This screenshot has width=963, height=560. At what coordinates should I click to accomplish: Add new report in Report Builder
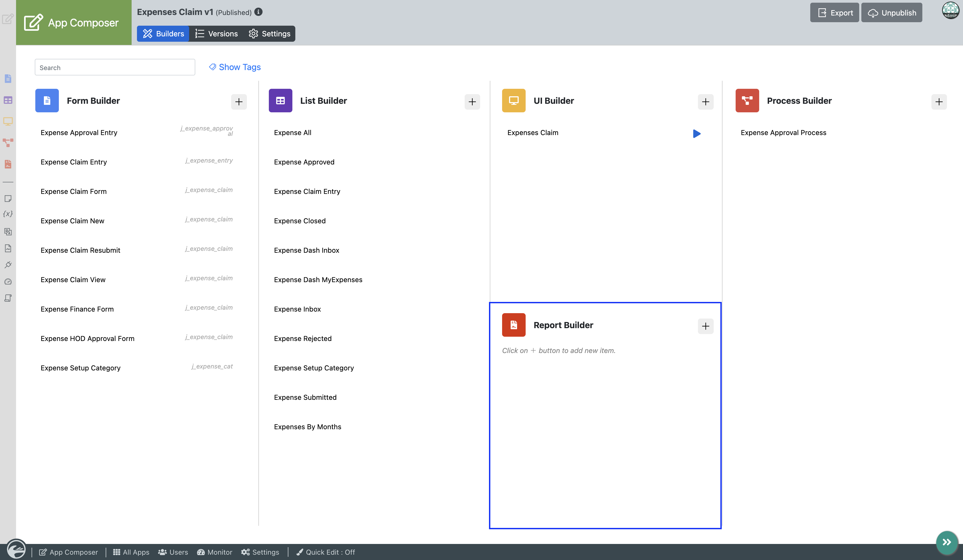pyautogui.click(x=705, y=326)
